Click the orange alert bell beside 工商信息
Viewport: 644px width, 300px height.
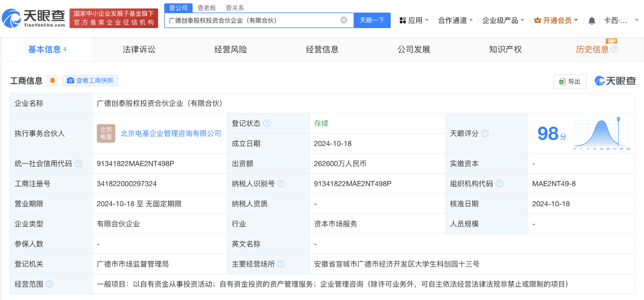click(52, 81)
